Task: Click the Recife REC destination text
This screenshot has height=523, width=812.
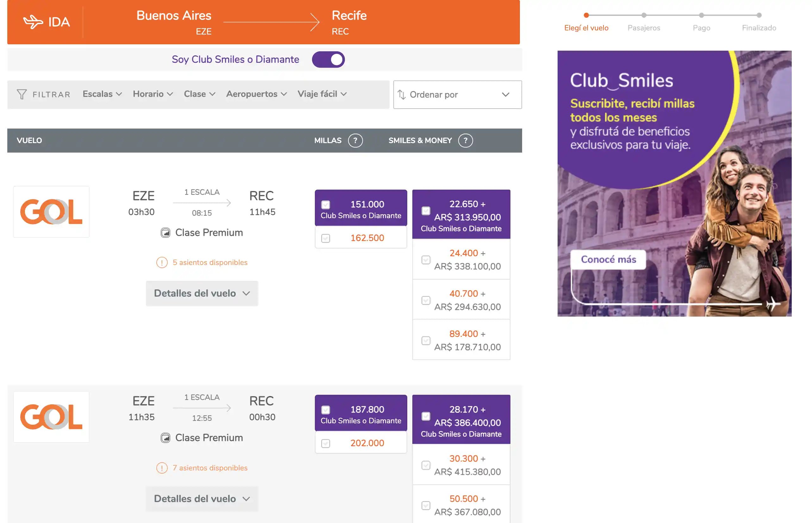Action: pyautogui.click(x=349, y=22)
